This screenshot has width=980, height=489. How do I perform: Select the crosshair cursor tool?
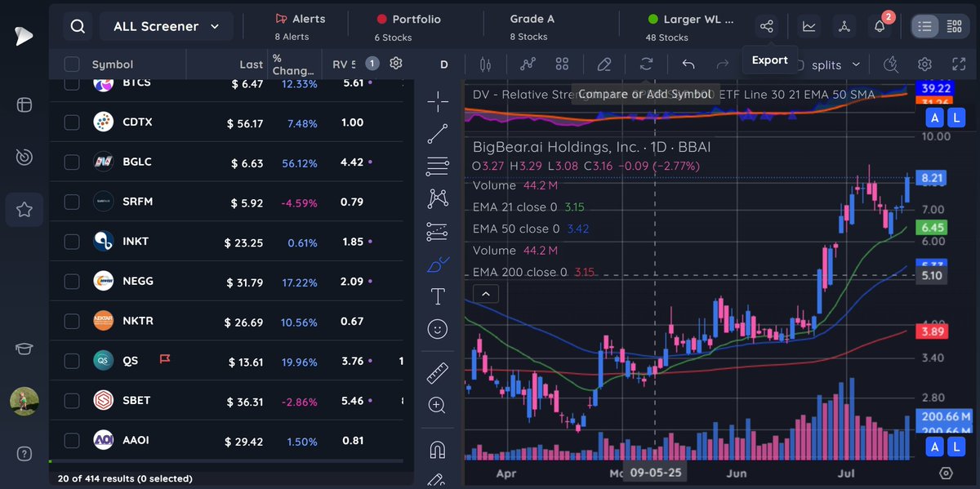438,101
